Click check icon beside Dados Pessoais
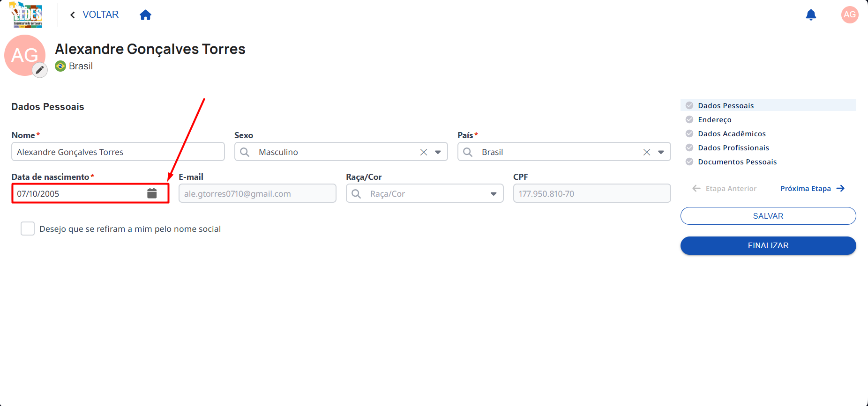Viewport: 868px width, 406px height. click(689, 105)
